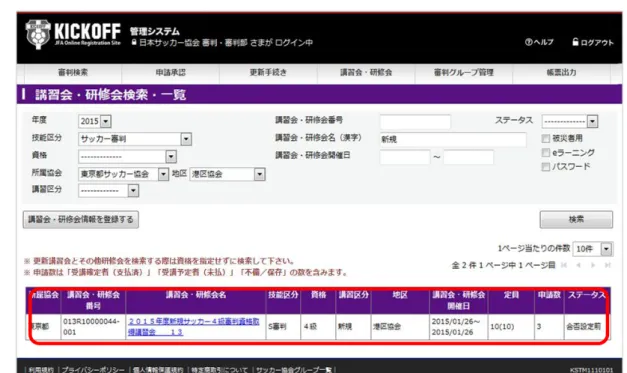Viewport: 627px width, 373px height.
Task: Expand the 地区 港区協会 dropdown
Action: pos(260,174)
